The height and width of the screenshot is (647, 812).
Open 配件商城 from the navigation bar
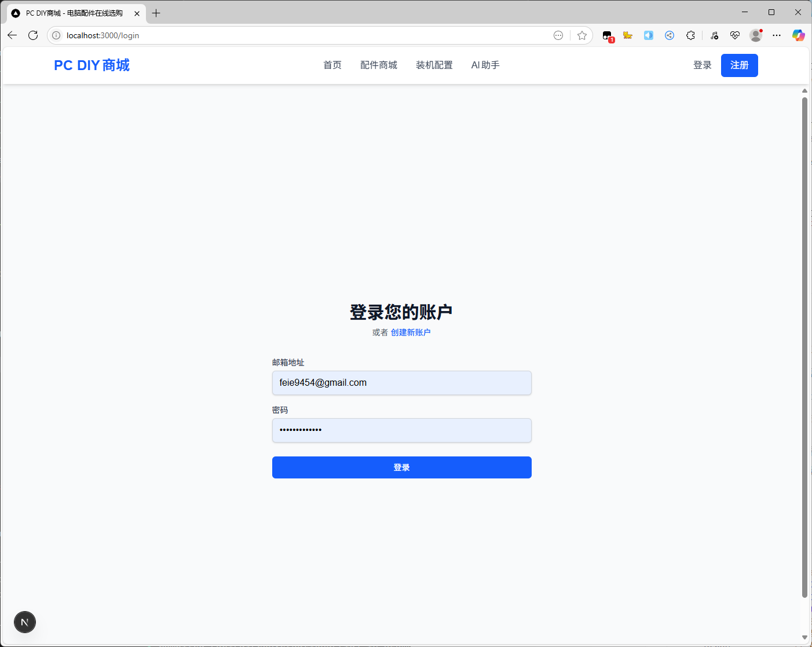click(379, 65)
